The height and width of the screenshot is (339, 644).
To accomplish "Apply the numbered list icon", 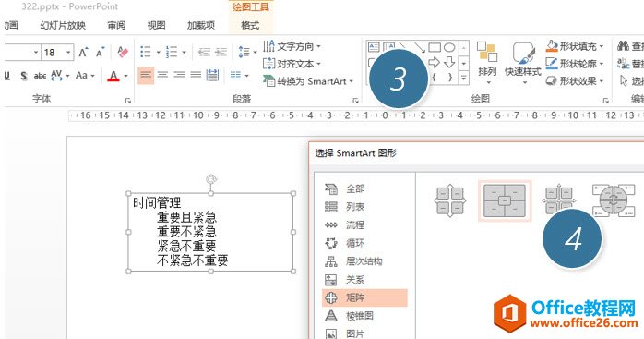I will 172,53.
